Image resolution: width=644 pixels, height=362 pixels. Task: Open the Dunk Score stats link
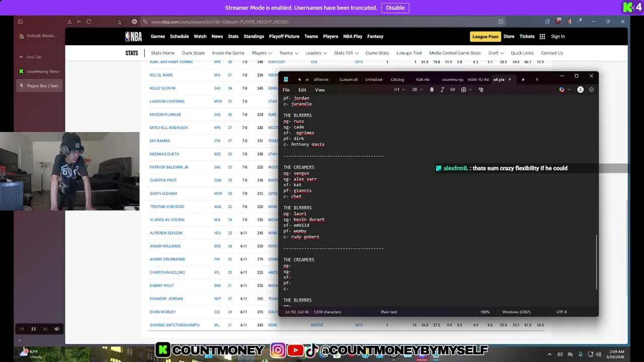click(x=193, y=53)
